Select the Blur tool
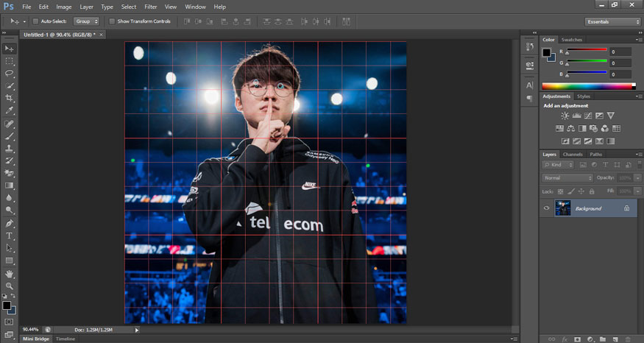 coord(9,197)
